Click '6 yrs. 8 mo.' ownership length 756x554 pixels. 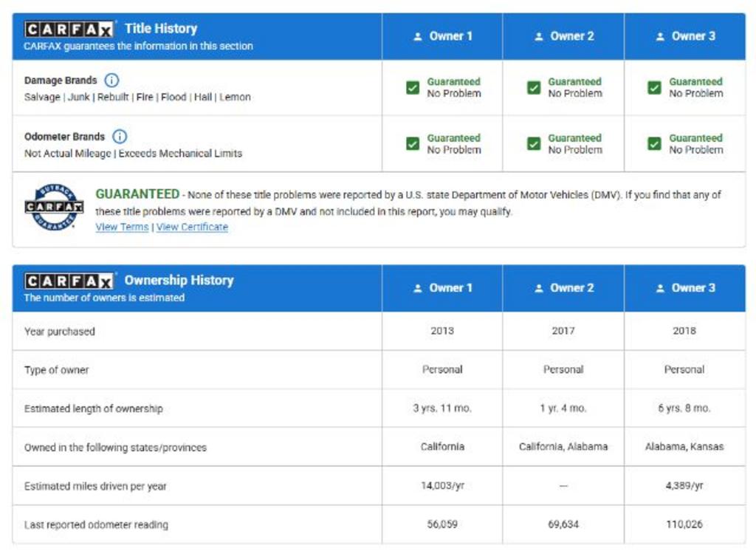[684, 408]
